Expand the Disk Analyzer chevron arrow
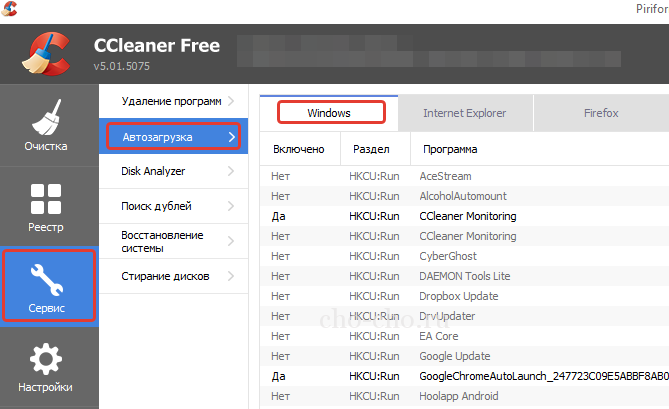Image resolution: width=669 pixels, height=409 pixels. click(x=231, y=171)
